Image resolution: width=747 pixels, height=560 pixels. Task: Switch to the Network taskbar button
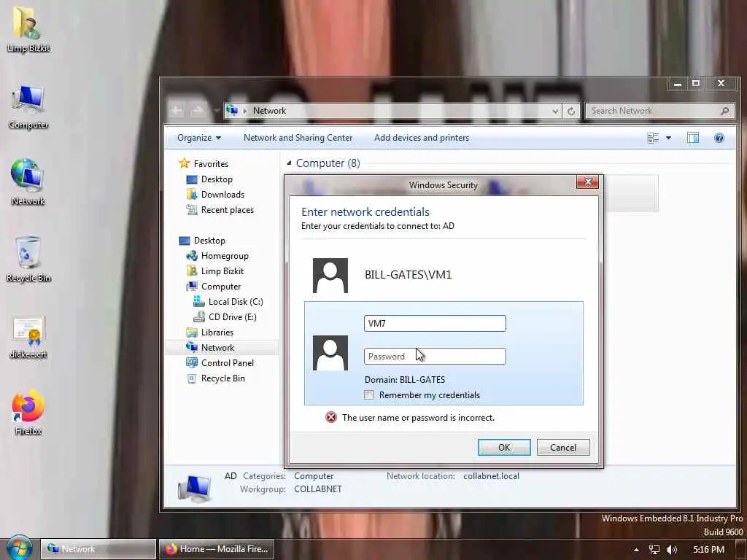click(98, 548)
